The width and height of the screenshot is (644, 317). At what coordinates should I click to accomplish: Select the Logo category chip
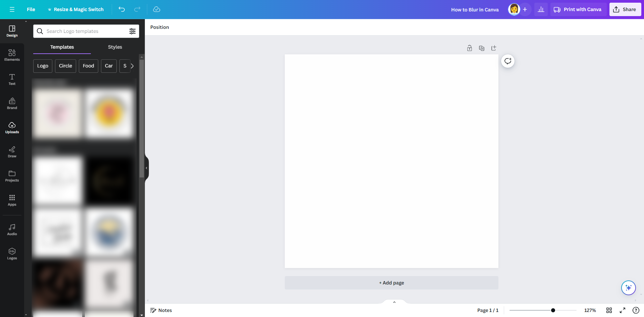[x=43, y=66]
